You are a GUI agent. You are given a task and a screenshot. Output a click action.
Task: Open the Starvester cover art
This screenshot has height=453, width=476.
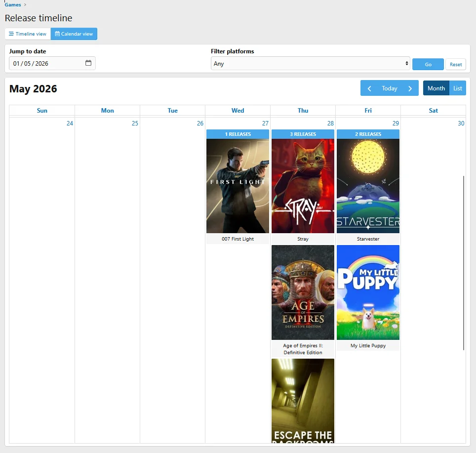pyautogui.click(x=368, y=186)
